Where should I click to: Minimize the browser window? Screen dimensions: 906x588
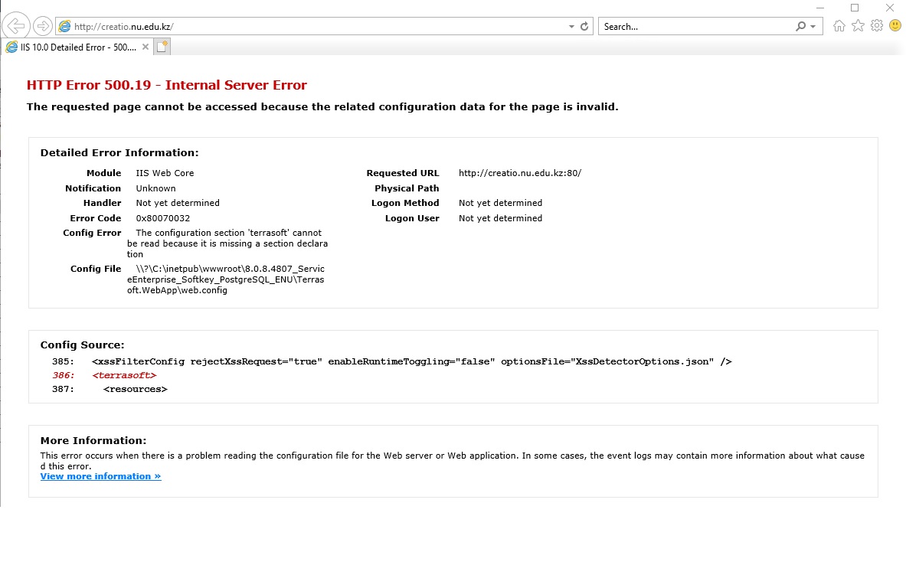[x=820, y=8]
